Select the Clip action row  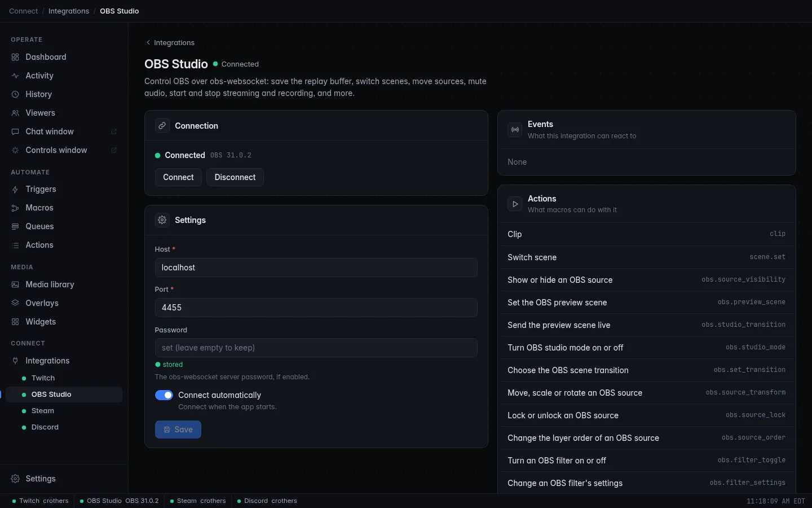(647, 234)
